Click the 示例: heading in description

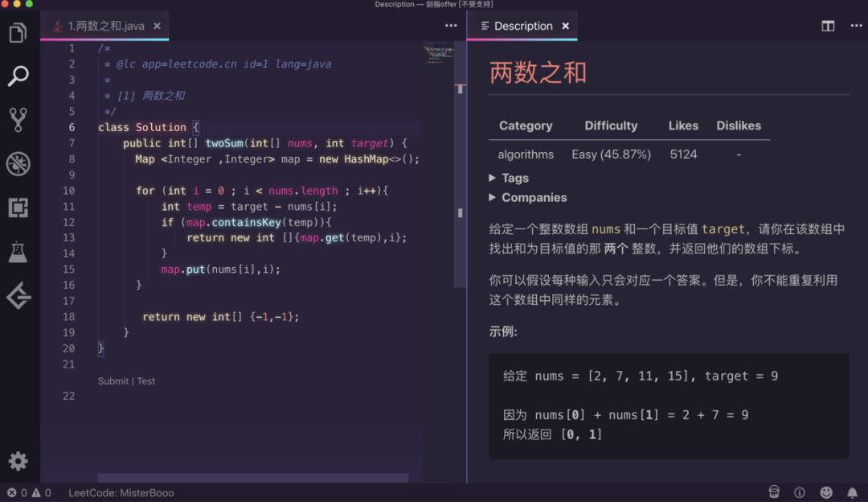click(502, 332)
